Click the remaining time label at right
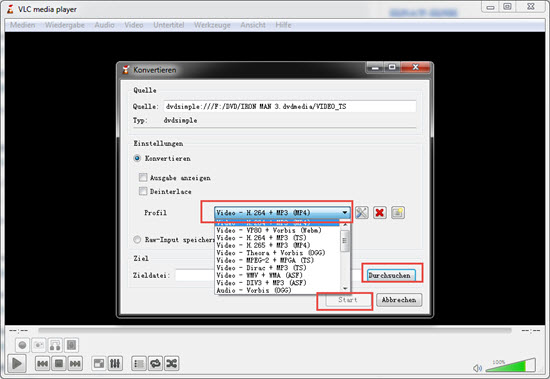The height and width of the screenshot is (379, 550). pos(530,331)
